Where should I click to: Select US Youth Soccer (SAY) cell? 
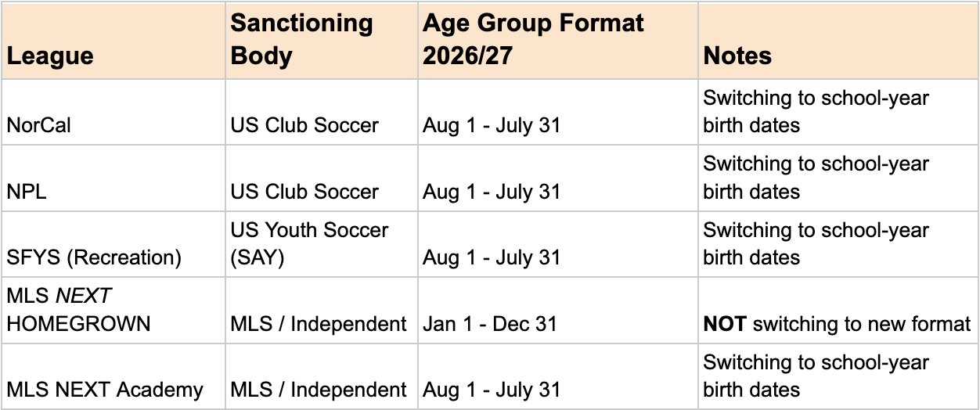tap(322, 244)
